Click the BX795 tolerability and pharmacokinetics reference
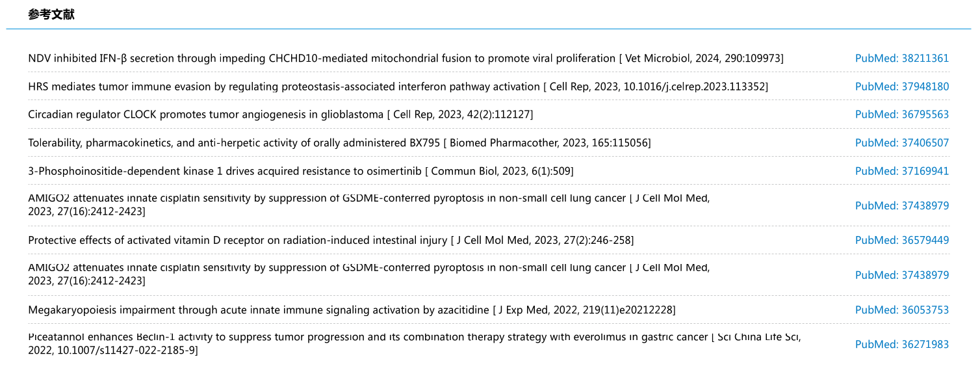 coord(234,142)
